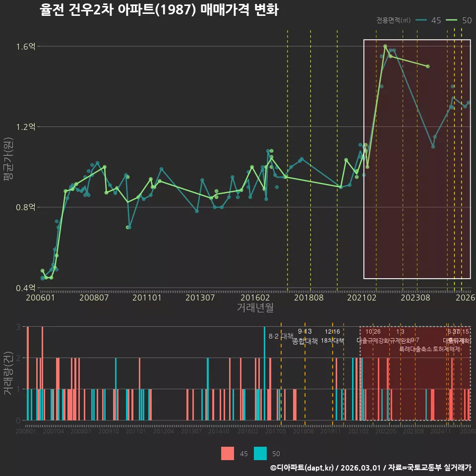Screen dimensions: 476x476
Task: Click the 거래년월 x-axis title
Action: (x=255, y=307)
